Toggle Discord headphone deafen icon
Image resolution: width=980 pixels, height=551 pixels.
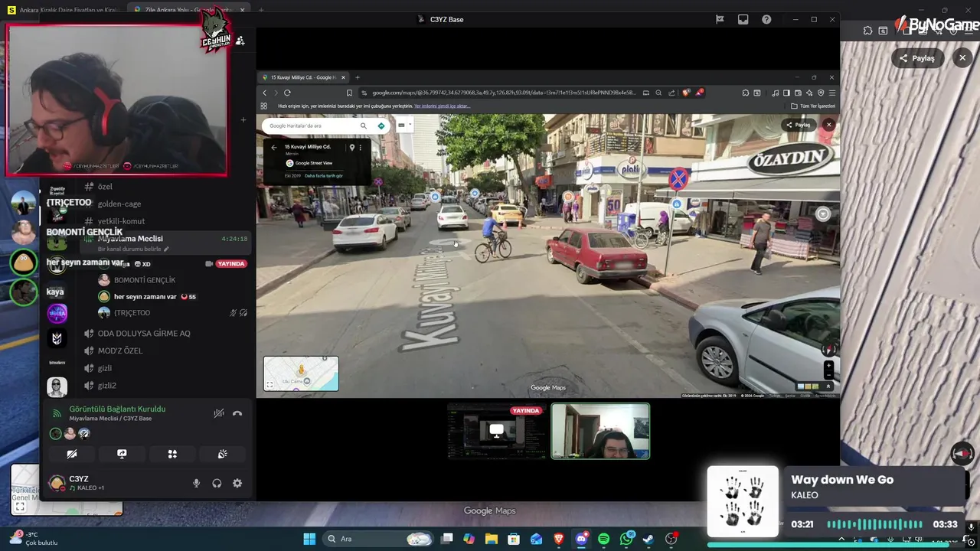coord(217,483)
